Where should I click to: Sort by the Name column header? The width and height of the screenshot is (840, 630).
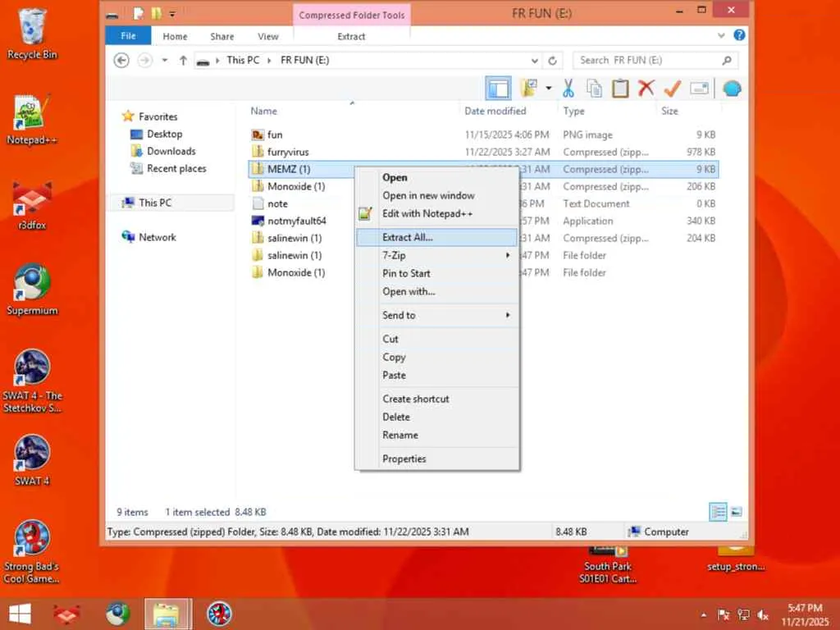coord(263,111)
